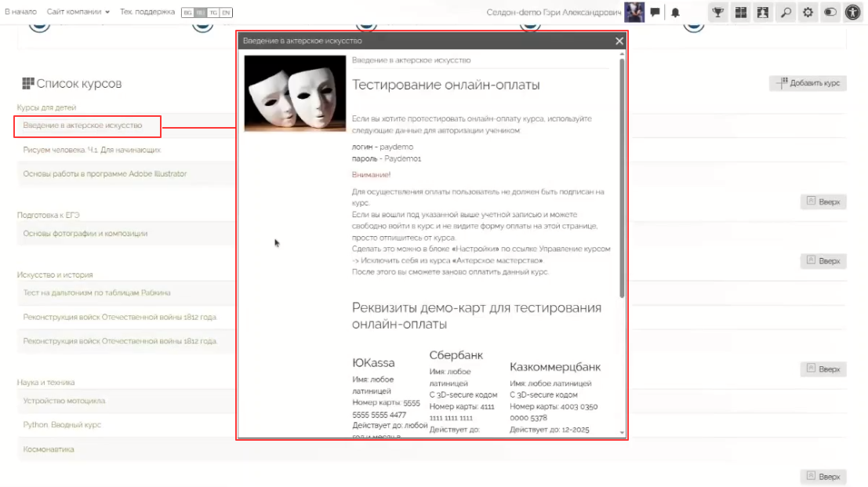
Task: Click Вверх button under Наука и техника section
Action: pyautogui.click(x=823, y=477)
